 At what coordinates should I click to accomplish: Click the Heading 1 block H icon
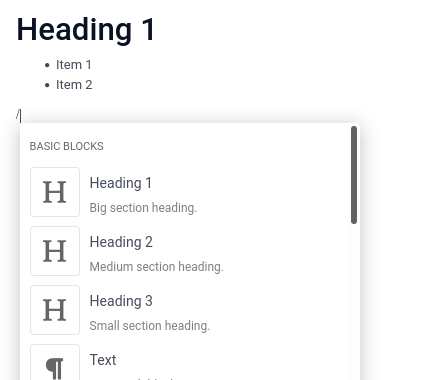click(x=55, y=192)
